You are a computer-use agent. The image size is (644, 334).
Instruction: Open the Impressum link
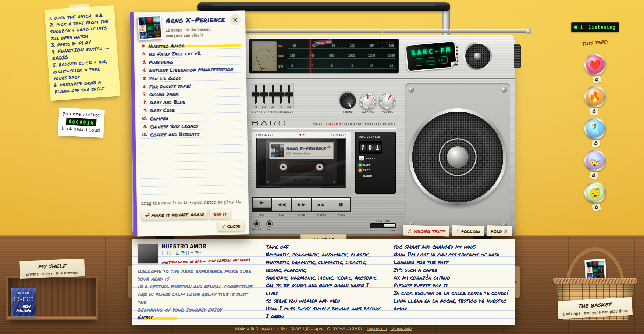click(377, 328)
